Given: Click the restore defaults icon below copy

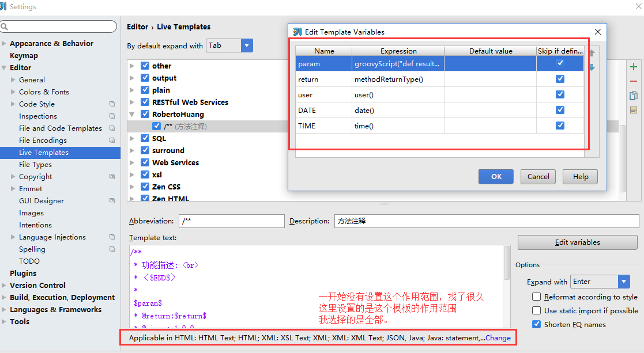Looking at the screenshot, I should coord(633,110).
